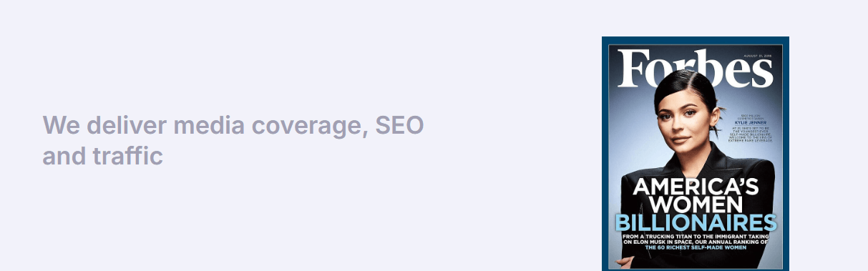The image size is (868, 271).
Task: Click the words 'and traffic' in the heading
Action: tap(103, 155)
